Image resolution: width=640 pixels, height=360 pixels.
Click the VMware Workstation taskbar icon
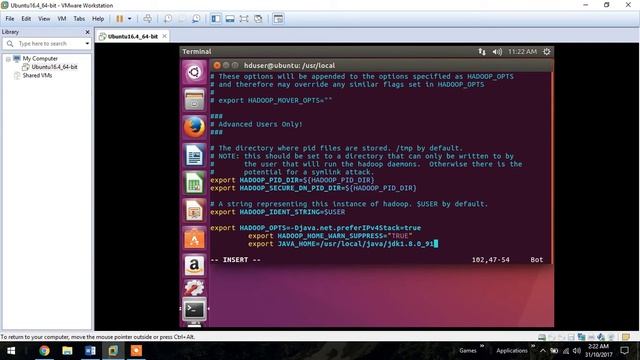[x=113, y=351]
